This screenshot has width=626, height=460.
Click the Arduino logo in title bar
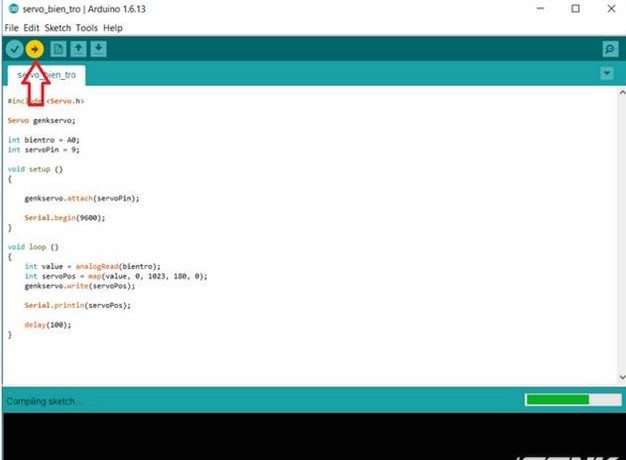click(x=12, y=9)
